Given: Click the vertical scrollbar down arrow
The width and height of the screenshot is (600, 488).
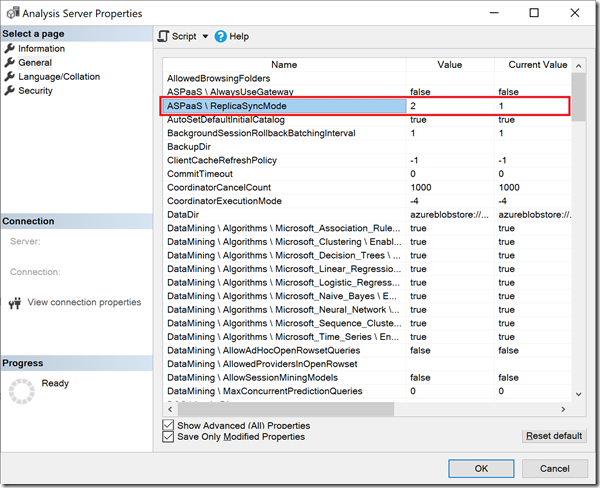Looking at the screenshot, I should click(579, 394).
